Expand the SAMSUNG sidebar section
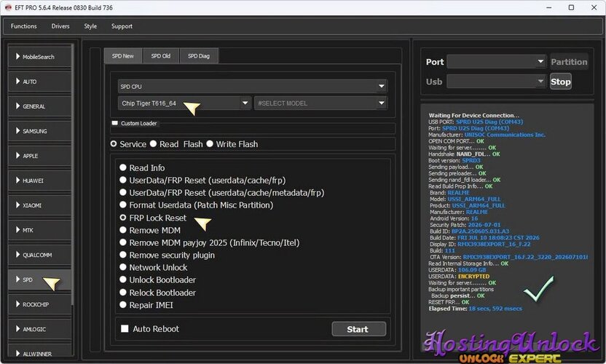Image resolution: width=606 pixels, height=364 pixels. 40,130
